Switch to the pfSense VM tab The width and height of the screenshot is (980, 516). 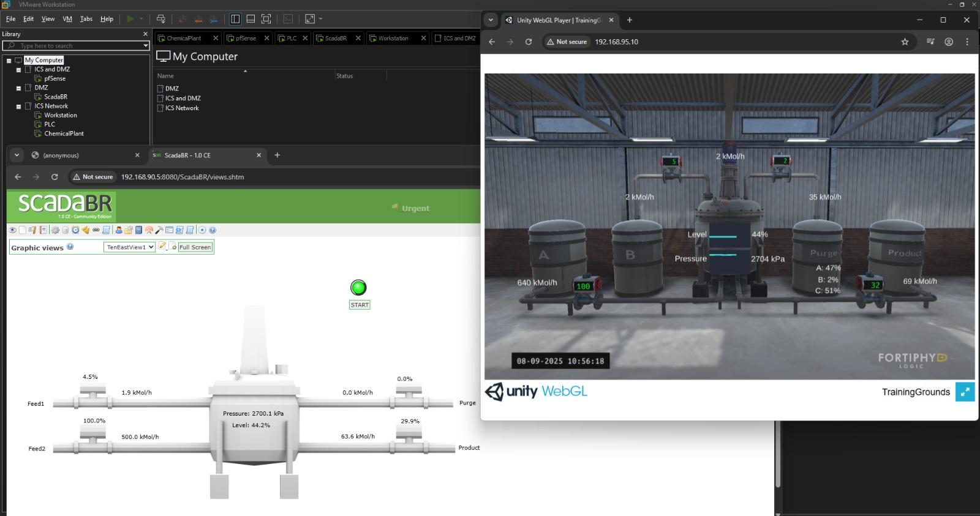(245, 38)
